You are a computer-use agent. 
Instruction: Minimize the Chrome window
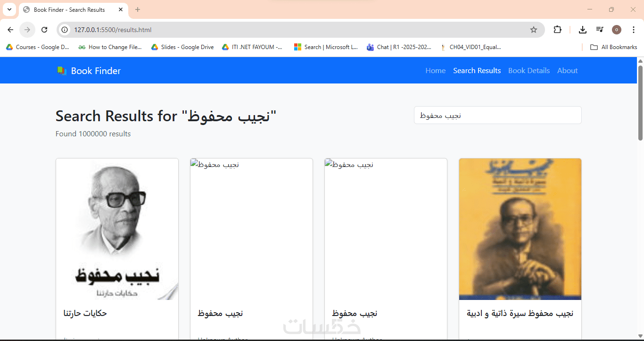point(590,9)
